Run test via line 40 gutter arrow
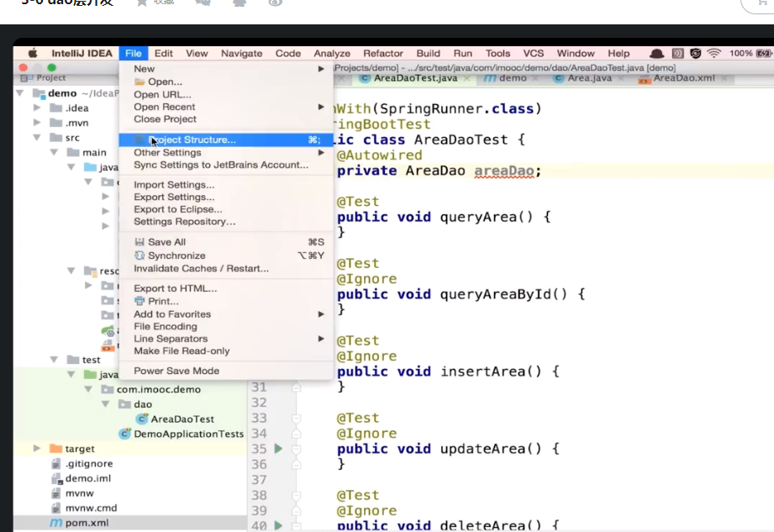Screen dimensions: 774x532 pyautogui.click(x=278, y=525)
